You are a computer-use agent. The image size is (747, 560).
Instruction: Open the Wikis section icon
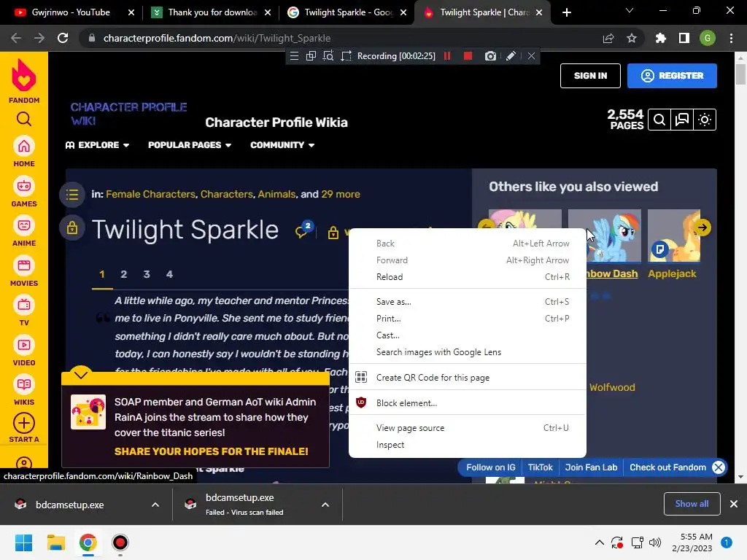[x=24, y=385]
